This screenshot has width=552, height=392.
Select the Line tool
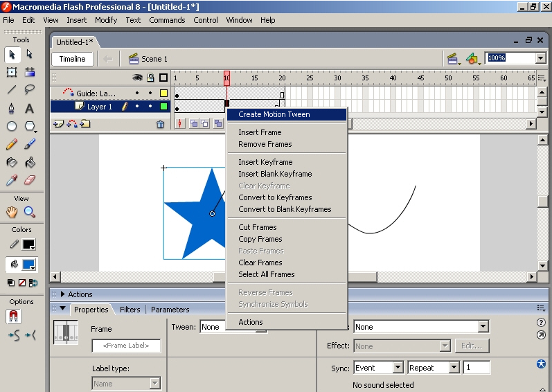(x=12, y=89)
